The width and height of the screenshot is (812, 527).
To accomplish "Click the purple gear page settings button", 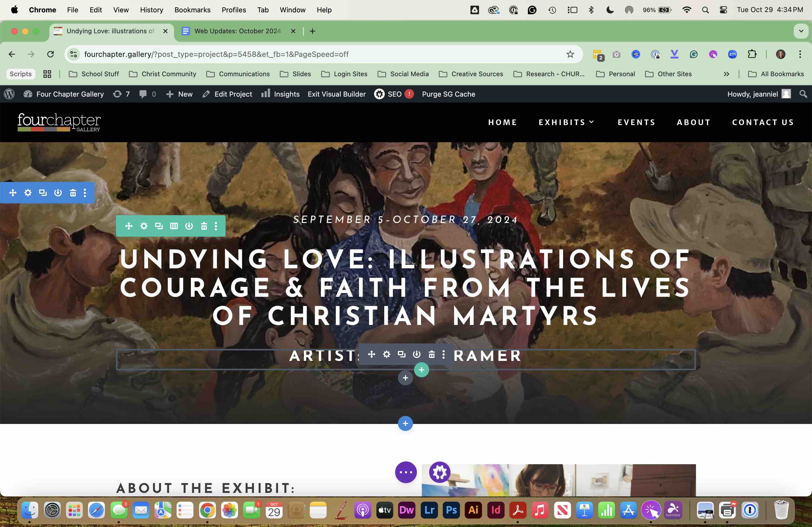I will (x=440, y=472).
